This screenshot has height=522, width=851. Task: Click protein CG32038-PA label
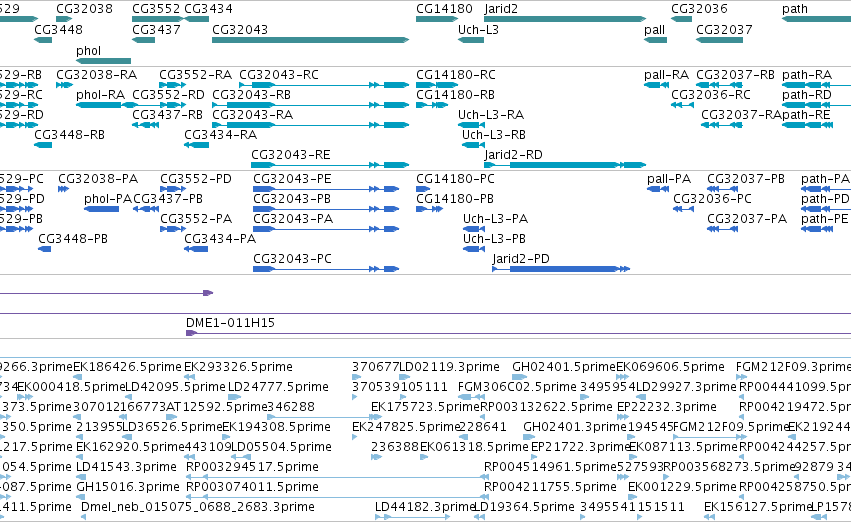98,179
